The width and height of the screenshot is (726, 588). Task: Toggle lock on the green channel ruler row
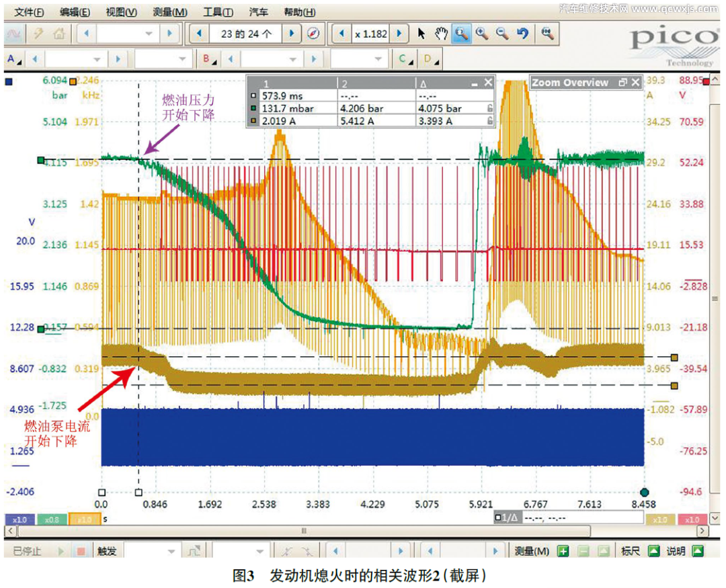tap(490, 108)
